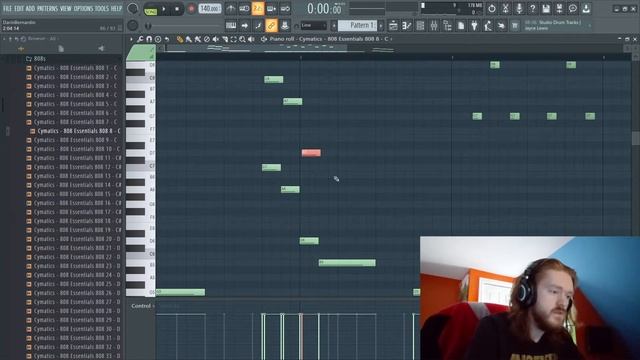This screenshot has width=640, height=360.
Task: Enable typing keyboard to piano
Action: coord(231,25)
